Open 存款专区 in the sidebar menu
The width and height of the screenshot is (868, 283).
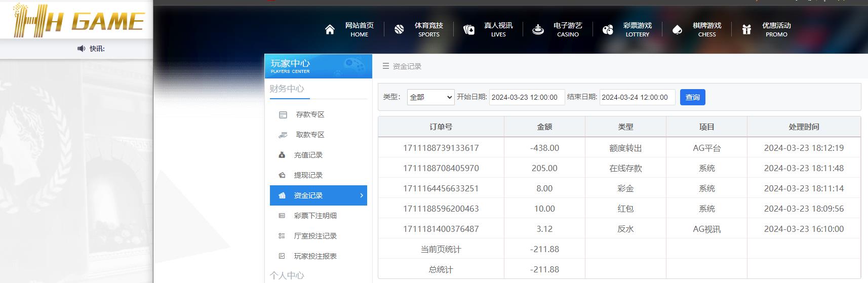[309, 114]
